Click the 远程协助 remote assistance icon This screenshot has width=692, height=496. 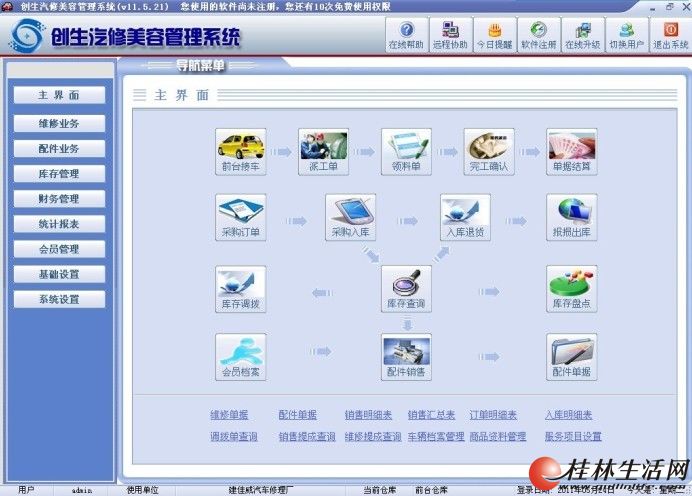click(451, 35)
